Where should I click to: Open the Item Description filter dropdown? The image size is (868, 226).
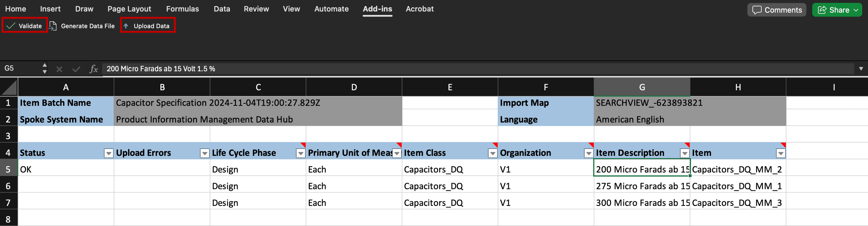(x=685, y=153)
